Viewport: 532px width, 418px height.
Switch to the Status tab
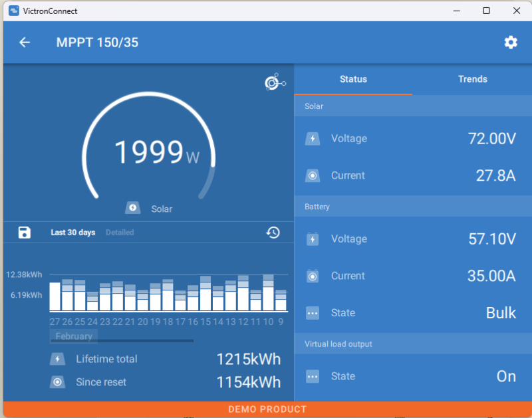pyautogui.click(x=353, y=79)
